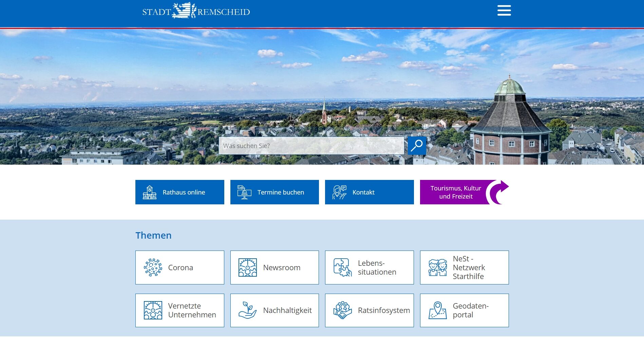This screenshot has height=351, width=644.
Task: Click the Geodatenportal map pin icon
Action: pyautogui.click(x=437, y=310)
